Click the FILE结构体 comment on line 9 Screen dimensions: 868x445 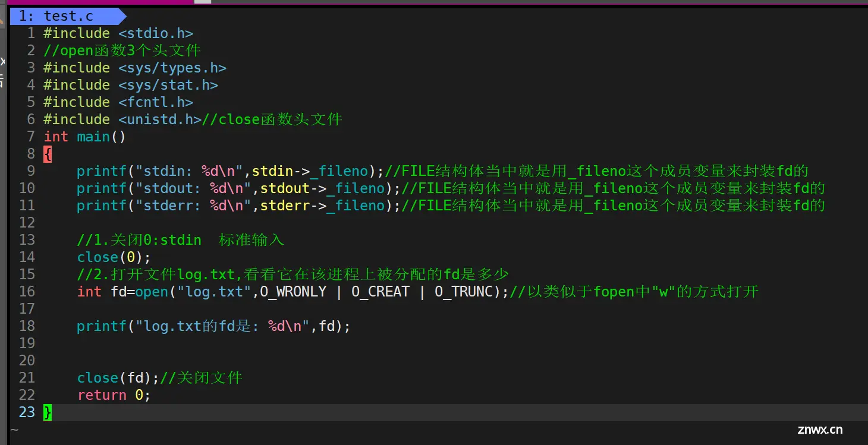[597, 171]
